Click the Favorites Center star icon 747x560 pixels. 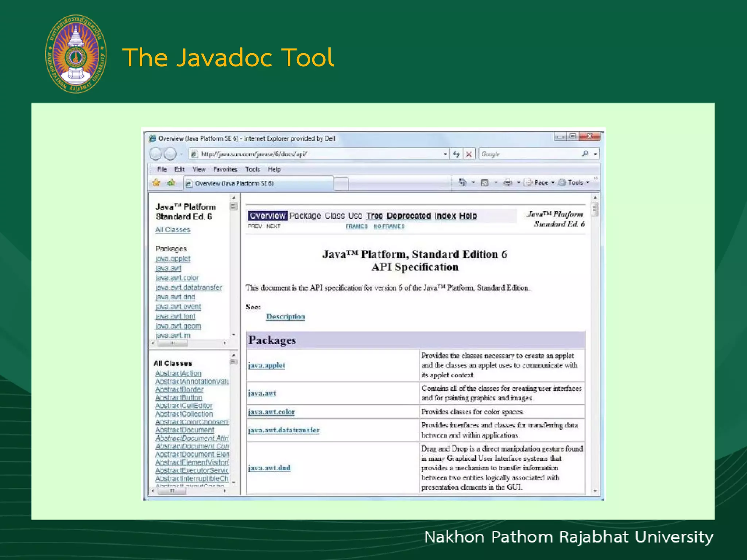click(156, 183)
